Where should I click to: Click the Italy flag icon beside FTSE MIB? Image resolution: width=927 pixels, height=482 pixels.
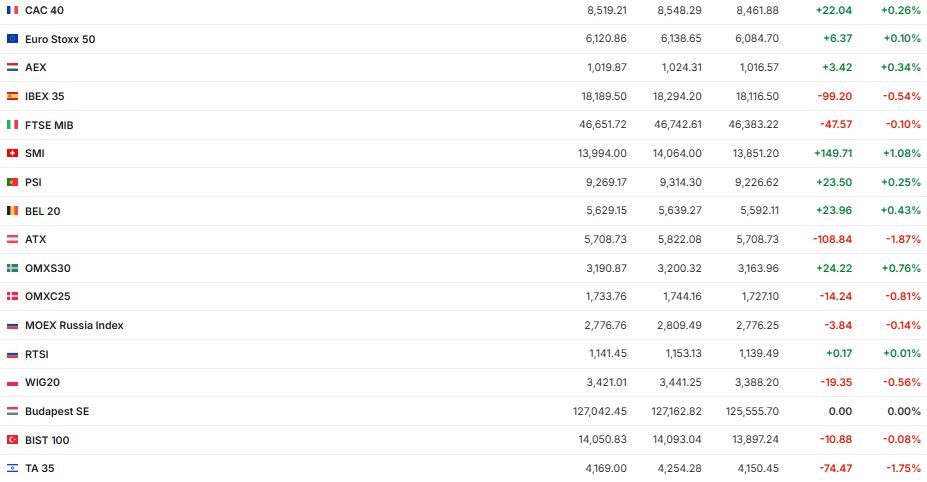point(12,125)
